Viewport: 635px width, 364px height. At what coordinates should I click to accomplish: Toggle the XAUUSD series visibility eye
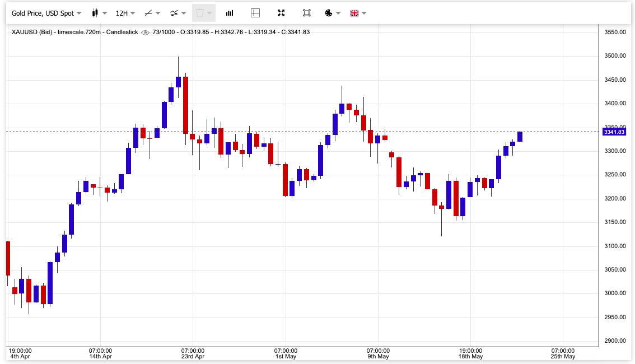coord(146,32)
